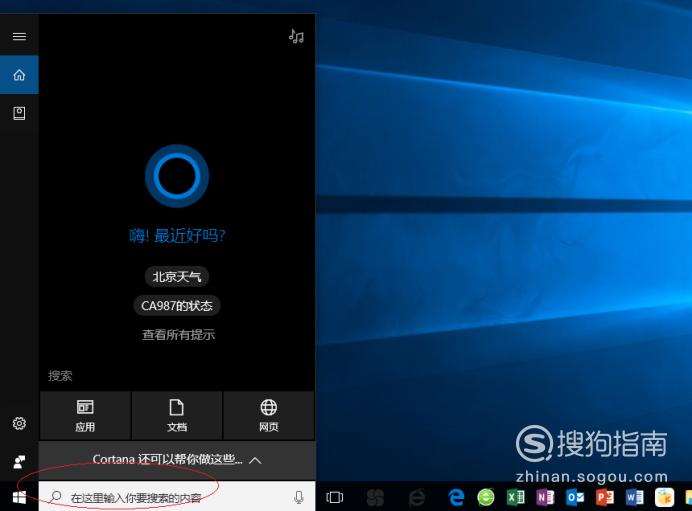Open the Cortana hamburger menu
692x511 pixels.
19,36
